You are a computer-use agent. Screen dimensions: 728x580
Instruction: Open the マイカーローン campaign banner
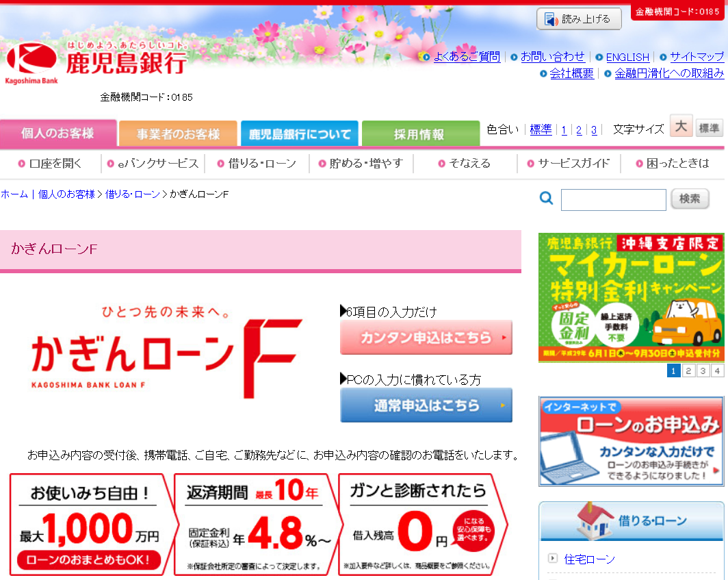(631, 297)
